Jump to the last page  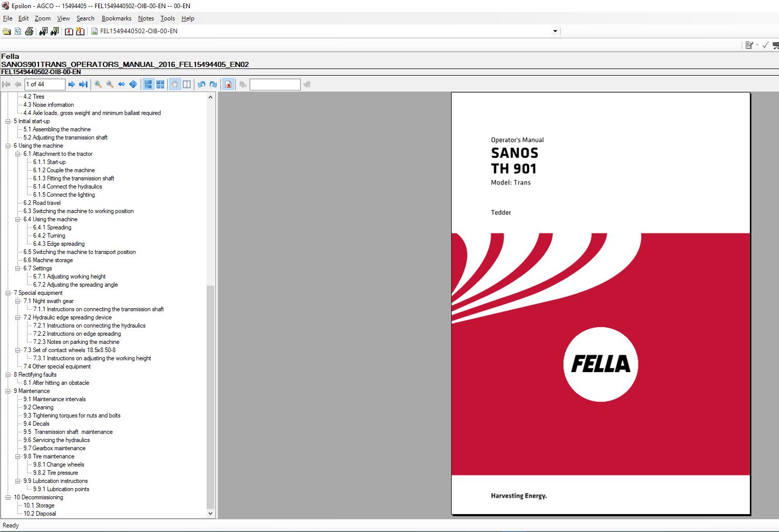pyautogui.click(x=83, y=84)
